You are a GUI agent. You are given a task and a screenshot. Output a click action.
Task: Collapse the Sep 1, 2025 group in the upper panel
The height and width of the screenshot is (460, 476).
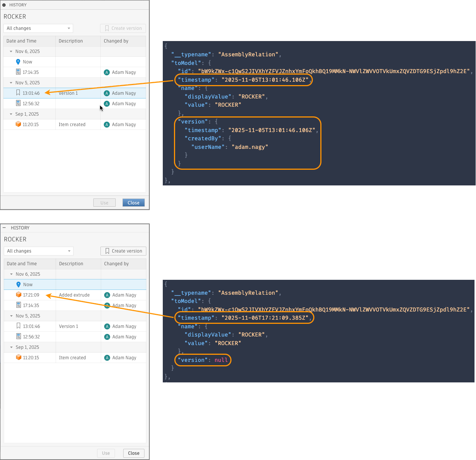(x=11, y=114)
